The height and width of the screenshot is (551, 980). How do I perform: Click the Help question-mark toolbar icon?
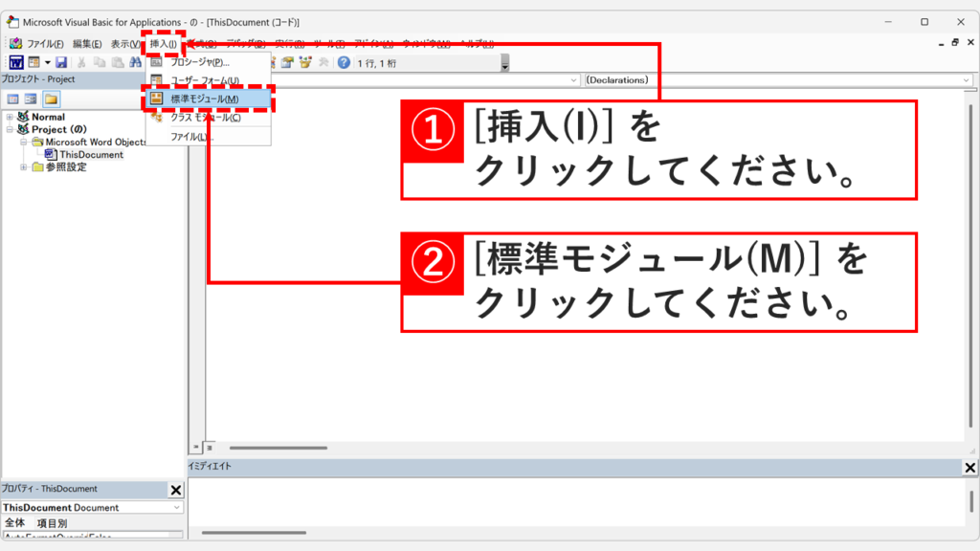coord(346,61)
